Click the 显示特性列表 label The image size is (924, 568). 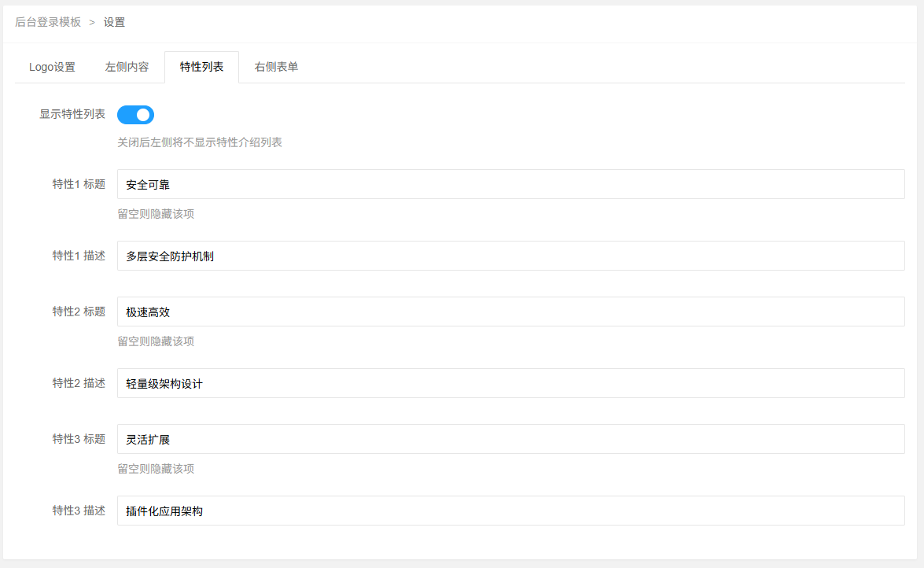pos(72,114)
